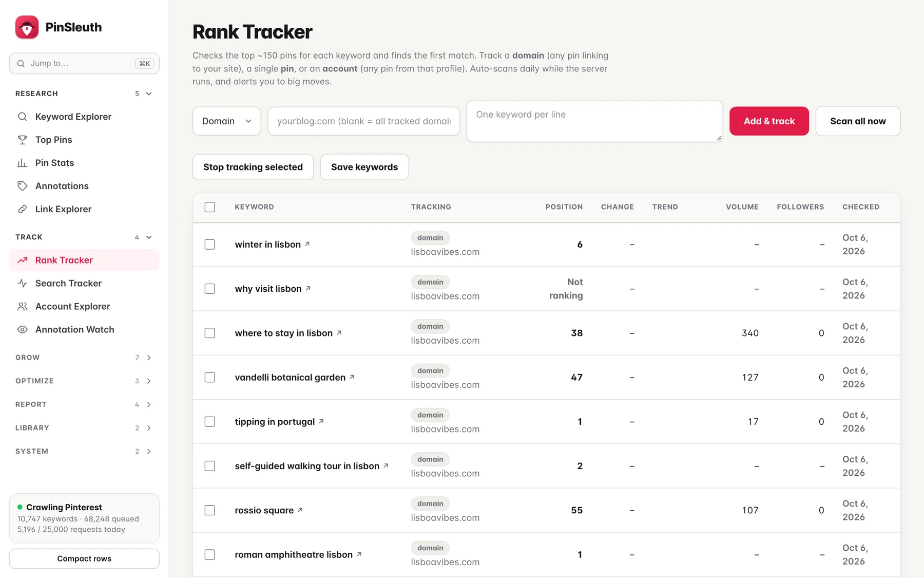Click the Annotation Watch eye icon
This screenshot has height=578, width=924.
(x=22, y=330)
